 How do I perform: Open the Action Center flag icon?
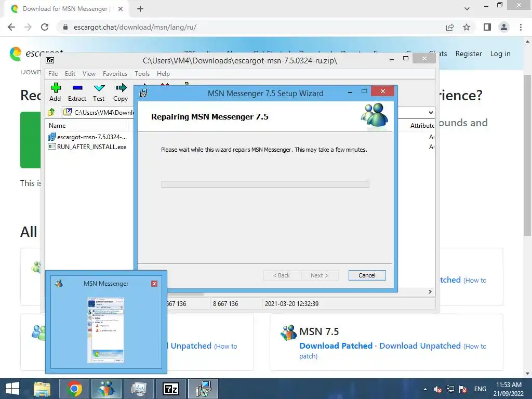pos(463,389)
